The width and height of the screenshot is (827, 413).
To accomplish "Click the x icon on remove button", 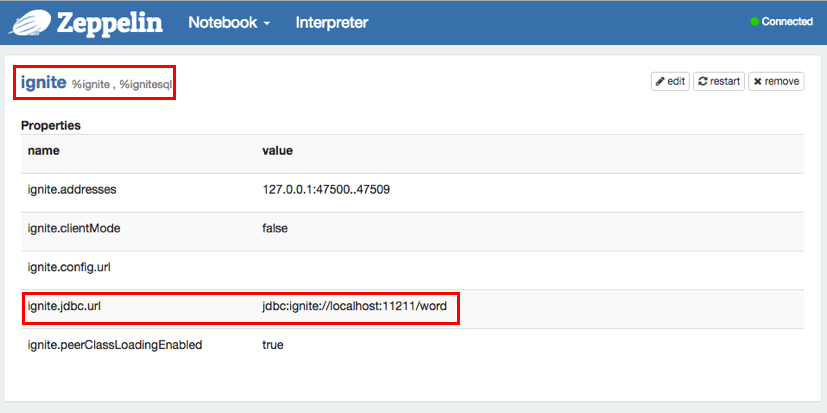I will click(x=758, y=82).
